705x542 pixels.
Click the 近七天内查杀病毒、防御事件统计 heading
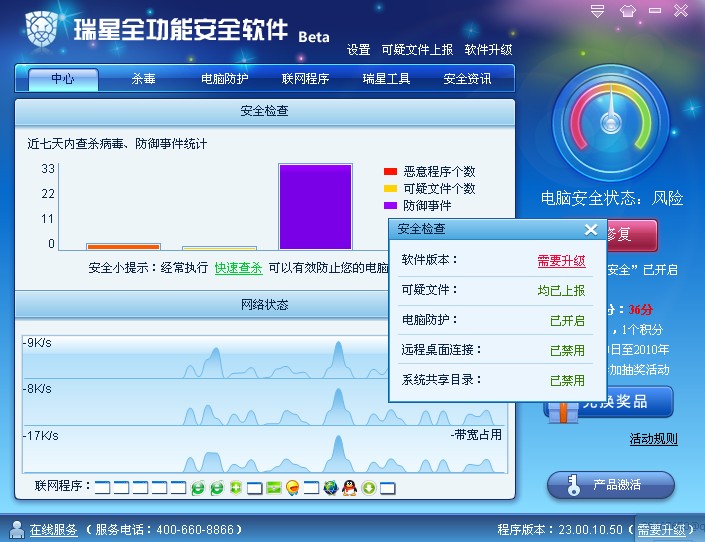click(117, 144)
